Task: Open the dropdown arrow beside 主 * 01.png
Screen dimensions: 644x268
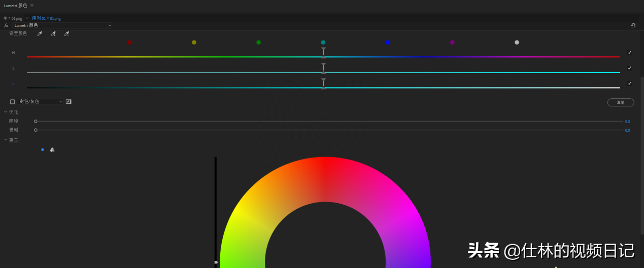Action: tap(27, 18)
